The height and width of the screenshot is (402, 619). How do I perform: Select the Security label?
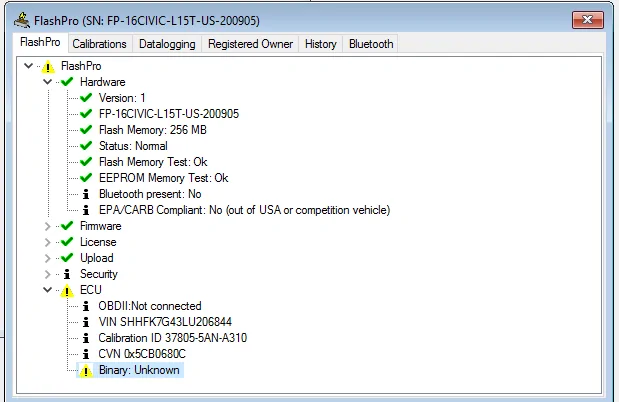tap(99, 274)
